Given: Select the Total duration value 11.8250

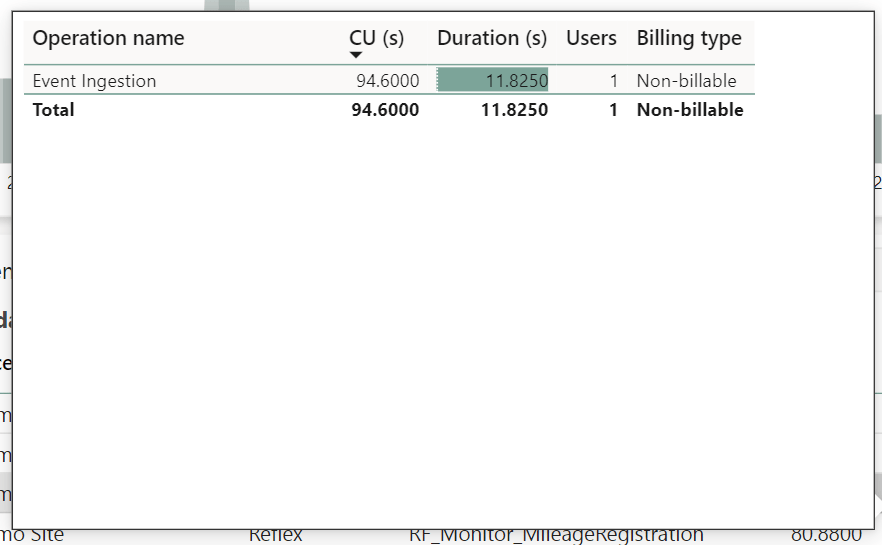Looking at the screenshot, I should [x=514, y=110].
